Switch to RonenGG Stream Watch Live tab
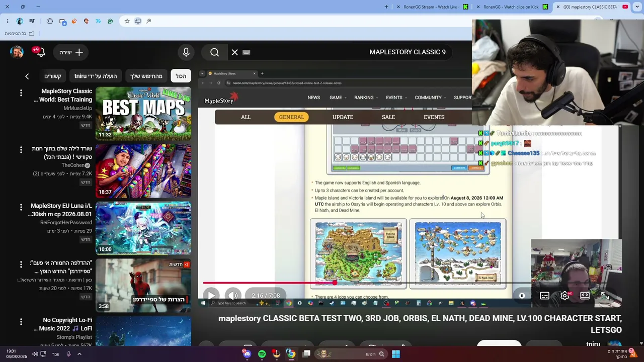644x362 pixels. pos(433,7)
